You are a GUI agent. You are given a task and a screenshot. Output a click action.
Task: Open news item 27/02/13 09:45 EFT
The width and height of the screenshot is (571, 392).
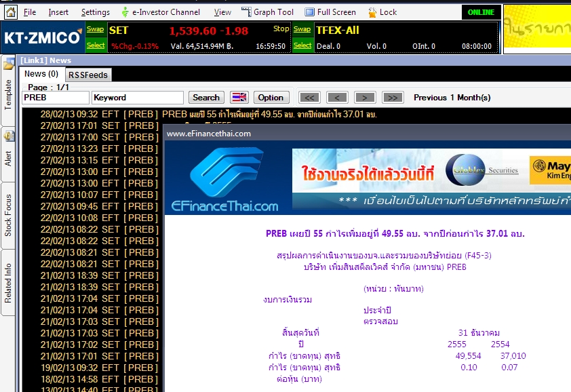[99, 207]
